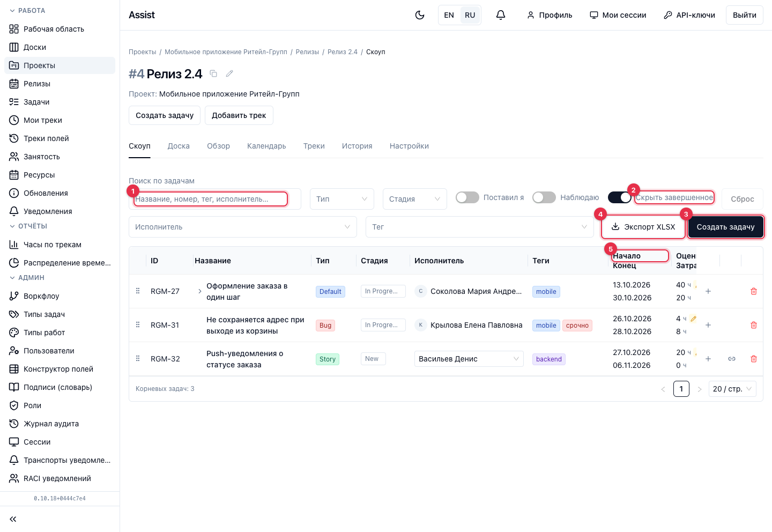Switch to the Доска tab
Image resolution: width=772 pixels, height=532 pixels.
click(179, 146)
